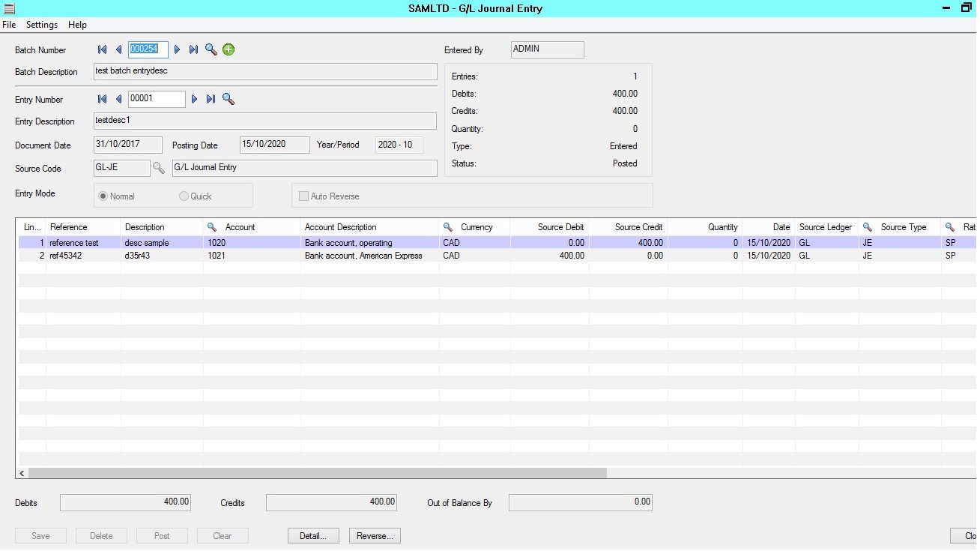Click the Credits total field
This screenshot has height=554, width=980.
coord(331,502)
